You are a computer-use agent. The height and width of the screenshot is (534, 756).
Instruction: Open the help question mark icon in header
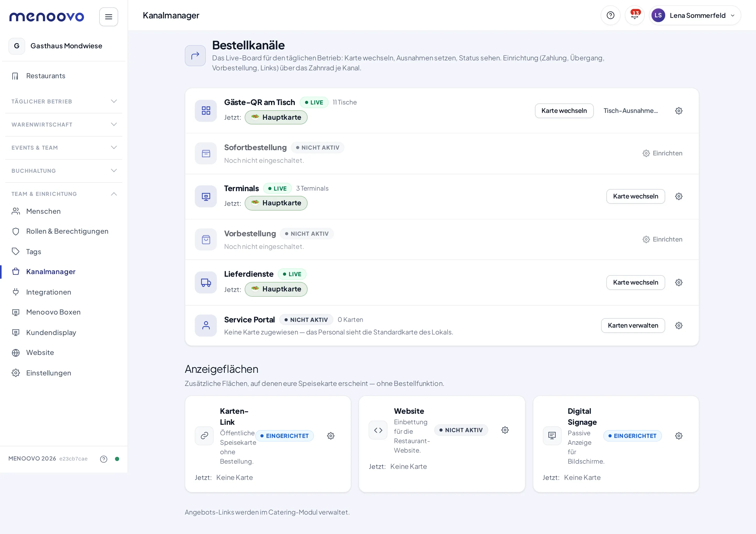(x=610, y=15)
